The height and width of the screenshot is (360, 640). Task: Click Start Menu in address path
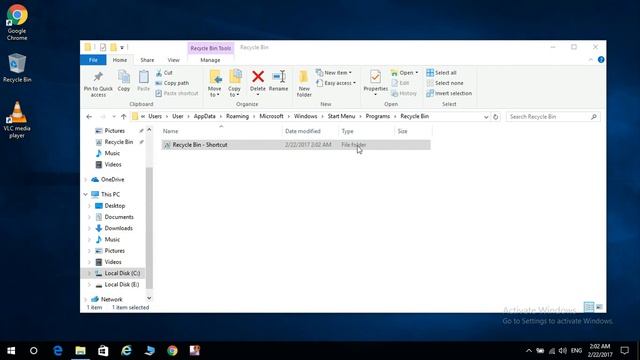click(341, 116)
